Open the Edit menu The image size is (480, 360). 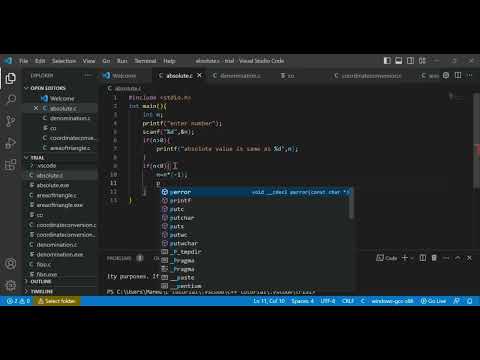coord(40,61)
